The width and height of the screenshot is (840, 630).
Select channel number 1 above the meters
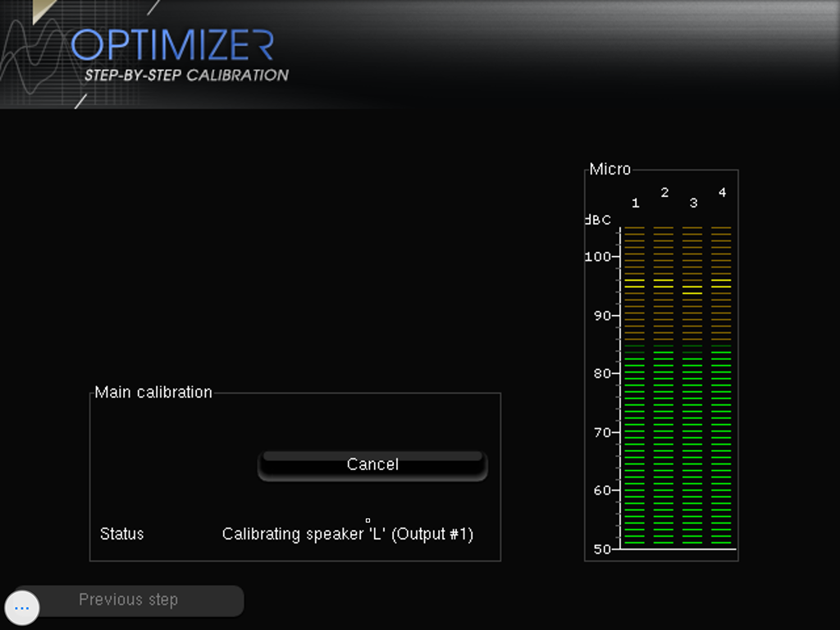point(636,203)
